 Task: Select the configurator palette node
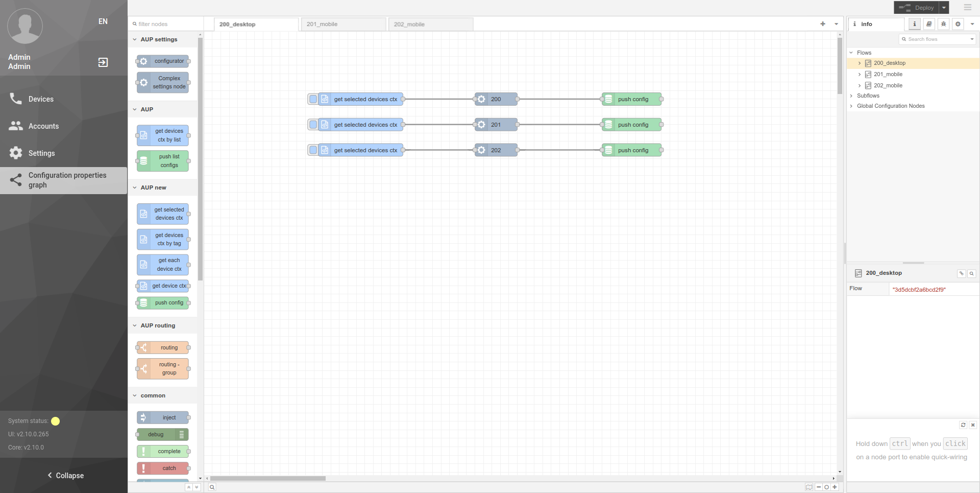(x=163, y=61)
